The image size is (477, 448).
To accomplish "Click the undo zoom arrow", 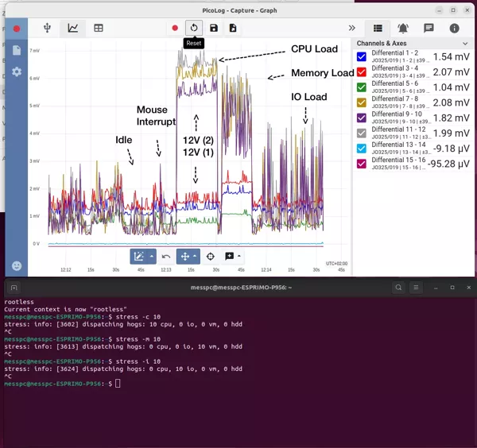I will [x=166, y=257].
